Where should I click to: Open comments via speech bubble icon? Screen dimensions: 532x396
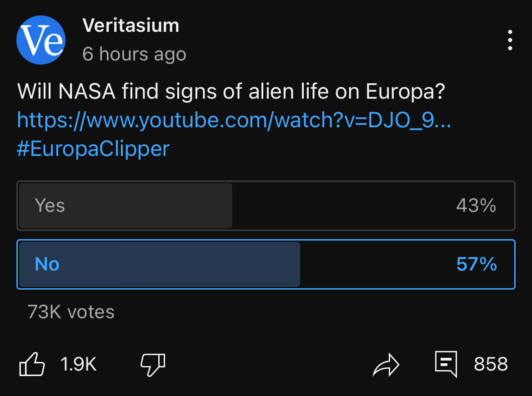tap(446, 364)
